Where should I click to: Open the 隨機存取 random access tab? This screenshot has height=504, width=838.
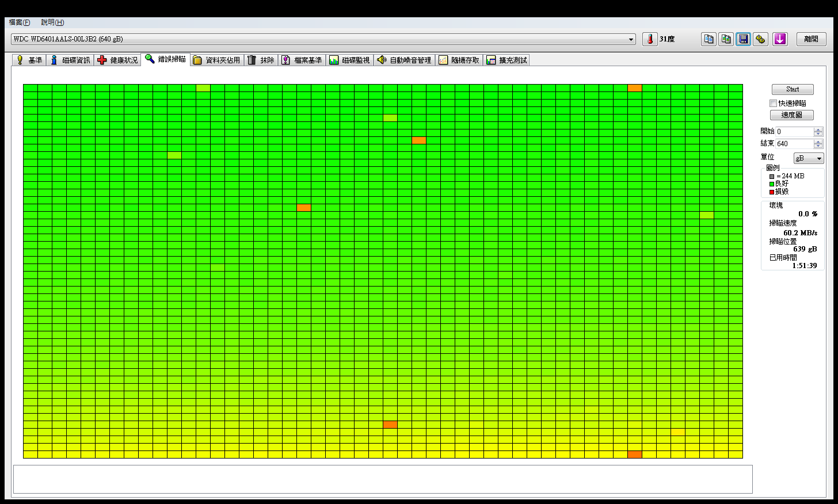[x=459, y=60]
